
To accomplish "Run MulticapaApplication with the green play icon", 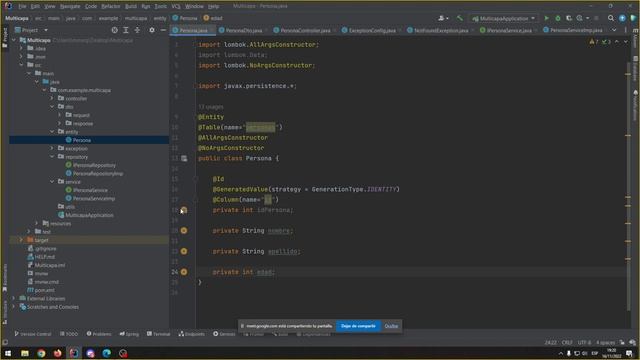I will tap(546, 18).
